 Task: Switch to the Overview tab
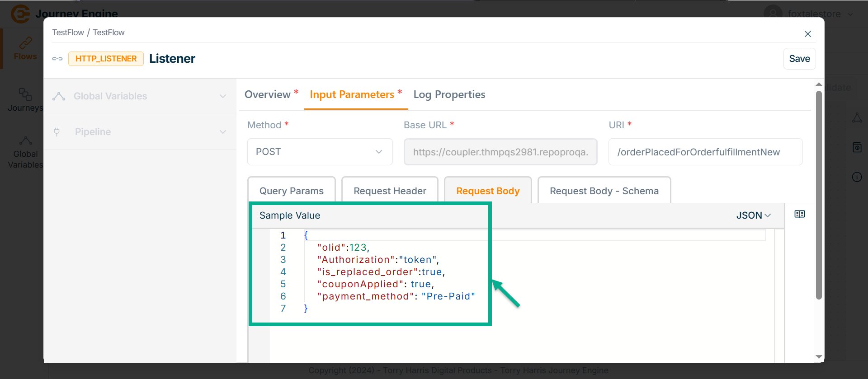click(x=268, y=94)
